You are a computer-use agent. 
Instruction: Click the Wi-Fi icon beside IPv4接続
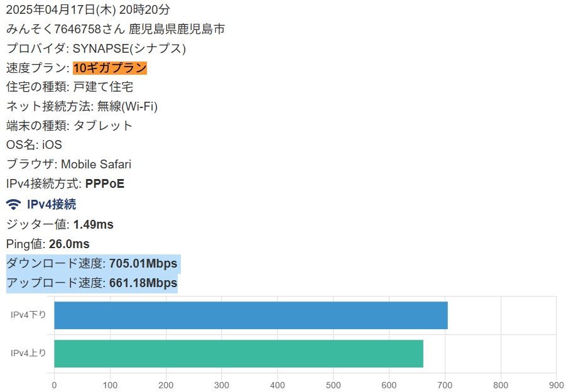click(x=13, y=204)
